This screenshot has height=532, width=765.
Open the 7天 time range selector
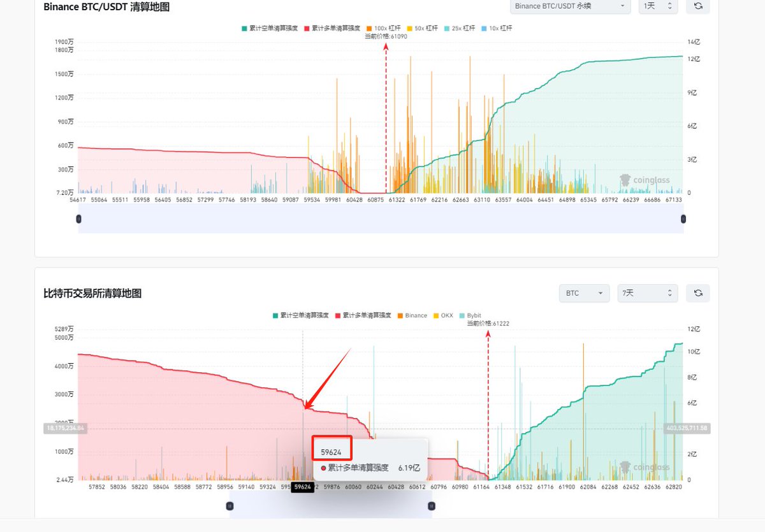pyautogui.click(x=648, y=293)
